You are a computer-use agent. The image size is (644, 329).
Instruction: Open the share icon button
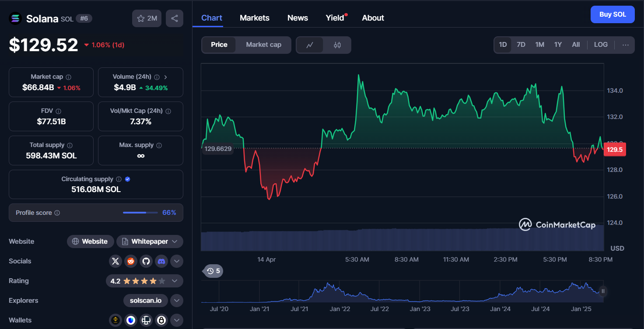click(x=175, y=18)
